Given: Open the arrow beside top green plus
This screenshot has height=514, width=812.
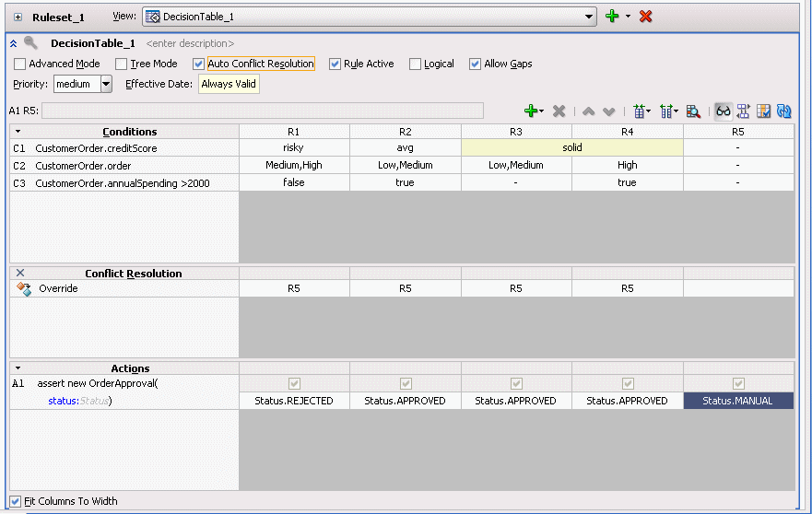Looking at the screenshot, I should [629, 16].
